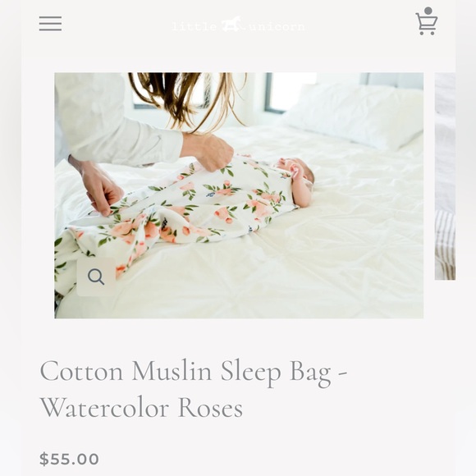This screenshot has width=476, height=476.
Task: Show cart contents from header
Action: [x=427, y=21]
